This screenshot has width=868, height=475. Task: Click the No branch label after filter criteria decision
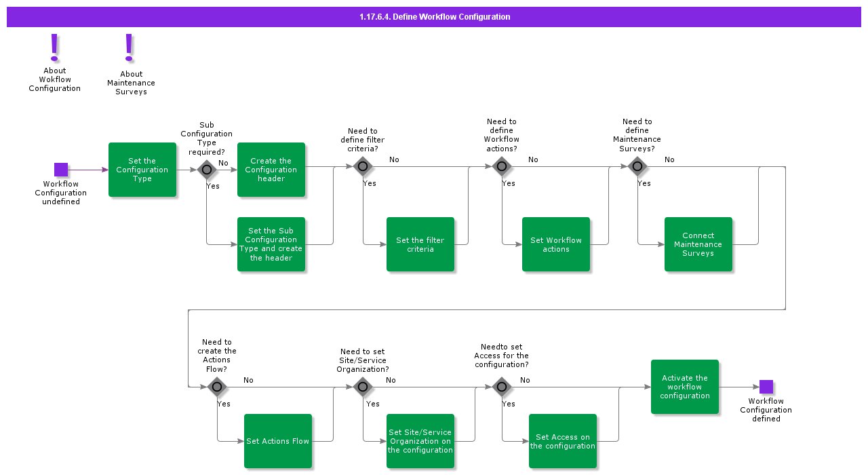tap(394, 159)
